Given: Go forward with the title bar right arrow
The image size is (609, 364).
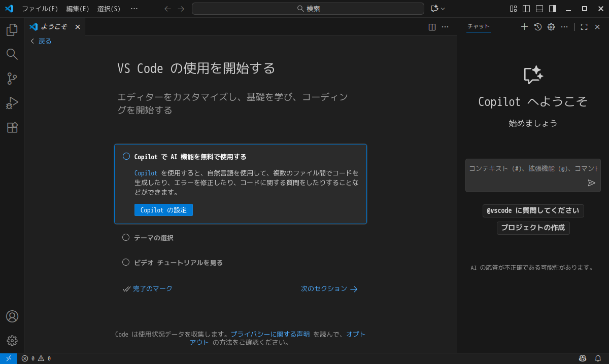Looking at the screenshot, I should pyautogui.click(x=181, y=9).
